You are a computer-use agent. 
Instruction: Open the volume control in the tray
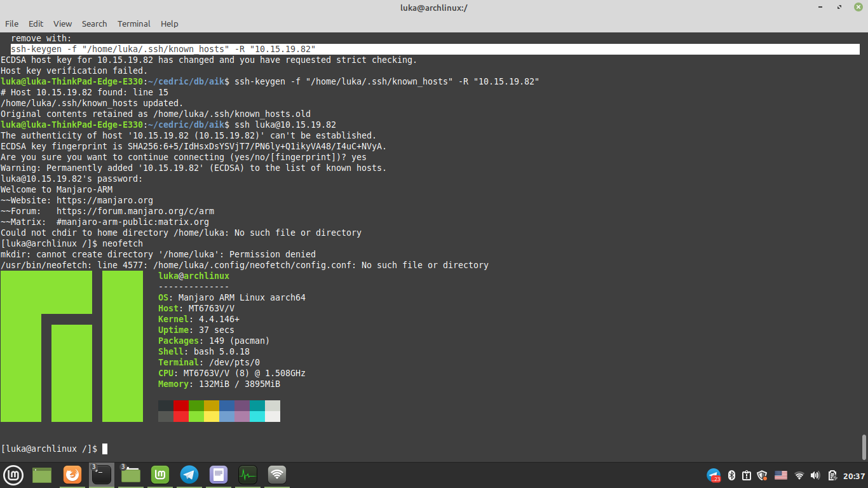815,475
